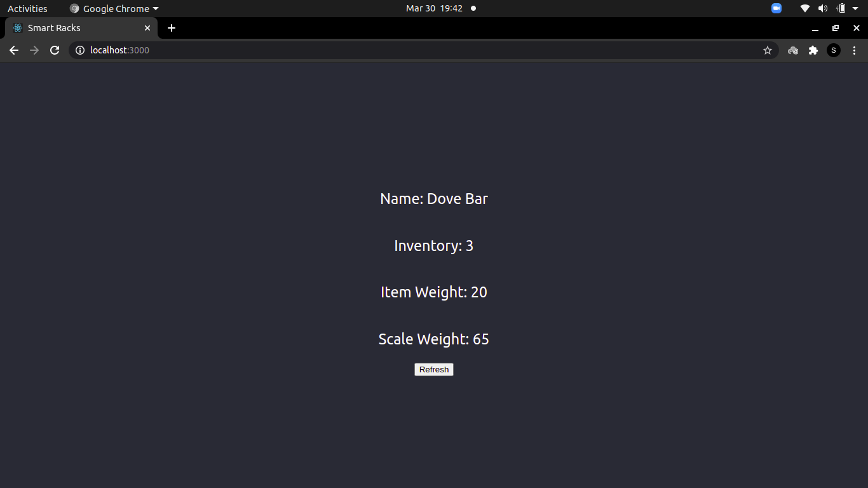Click the reload page icon
Image resolution: width=868 pixels, height=488 pixels.
pyautogui.click(x=55, y=50)
